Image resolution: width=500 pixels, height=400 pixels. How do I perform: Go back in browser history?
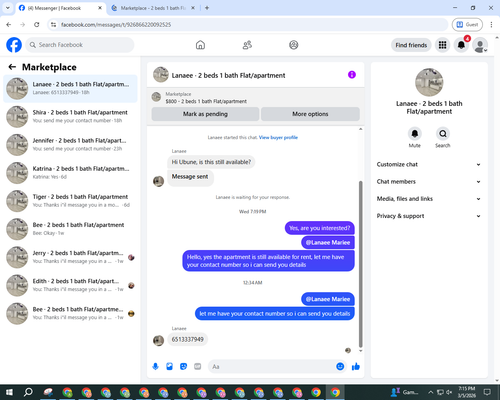[9, 24]
